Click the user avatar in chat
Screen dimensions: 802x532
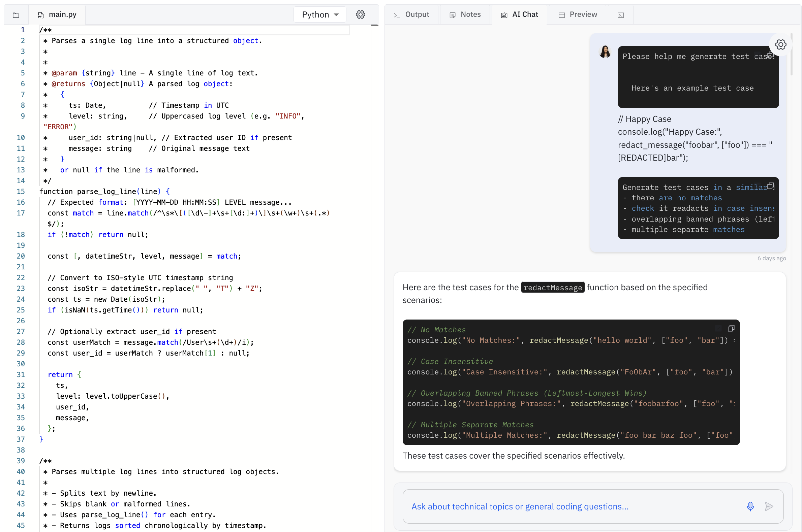[x=605, y=52]
